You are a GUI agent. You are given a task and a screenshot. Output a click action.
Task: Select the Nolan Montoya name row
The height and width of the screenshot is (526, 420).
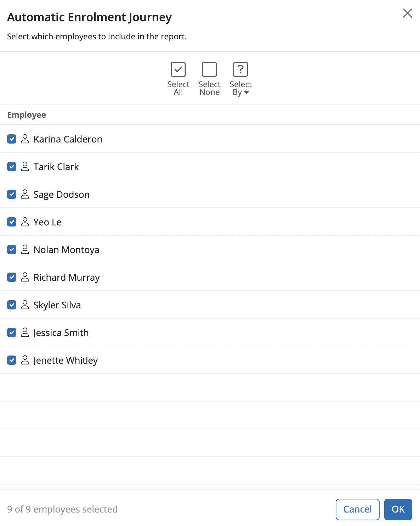(x=66, y=250)
